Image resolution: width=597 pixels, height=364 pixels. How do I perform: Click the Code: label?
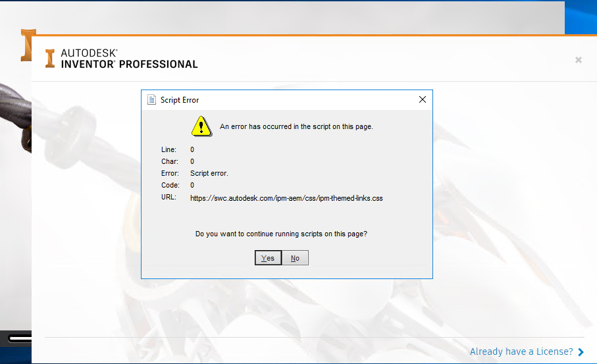pos(170,185)
